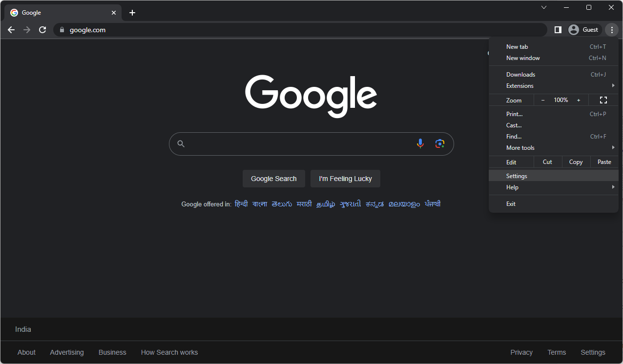Screen dimensions: 623x364
Task: Increase zoom with the plus button
Action: point(579,100)
